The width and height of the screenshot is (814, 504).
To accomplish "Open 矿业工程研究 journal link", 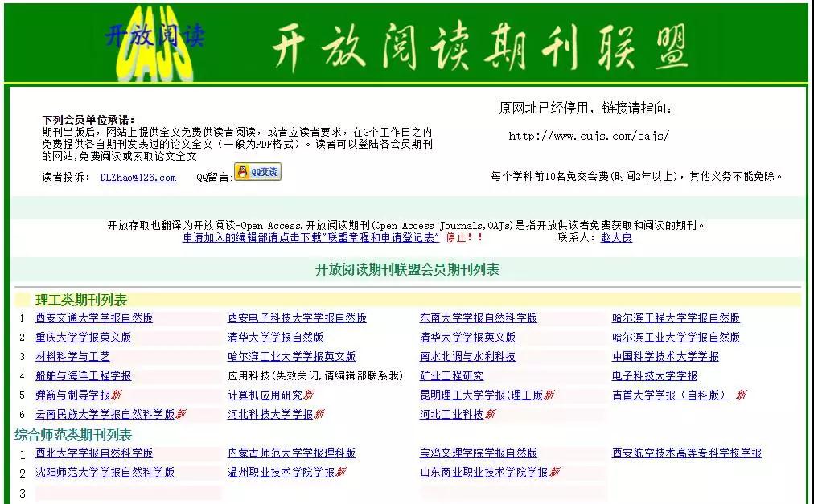I will (x=452, y=376).
